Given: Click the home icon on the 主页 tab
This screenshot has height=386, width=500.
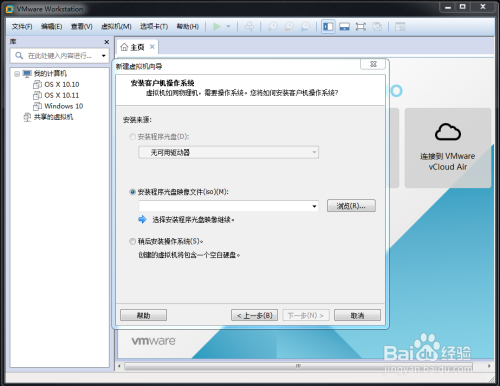Looking at the screenshot, I should pyautogui.click(x=124, y=47).
